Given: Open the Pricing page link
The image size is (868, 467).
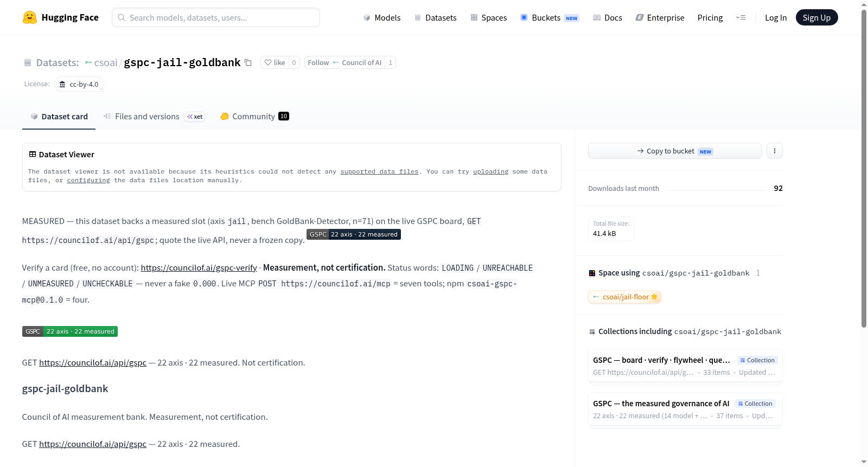Looking at the screenshot, I should 710,17.
